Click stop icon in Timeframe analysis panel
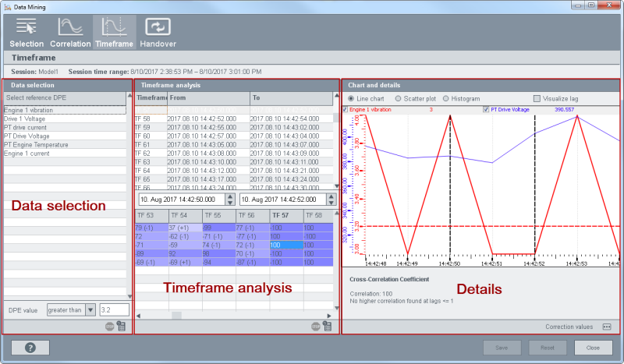 pyautogui.click(x=316, y=327)
